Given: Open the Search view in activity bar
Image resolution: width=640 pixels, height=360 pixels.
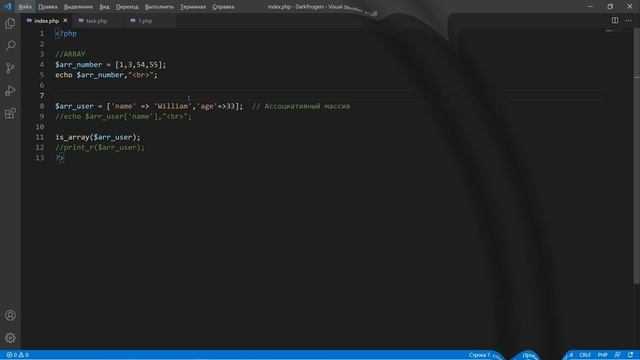Looking at the screenshot, I should click(x=10, y=45).
